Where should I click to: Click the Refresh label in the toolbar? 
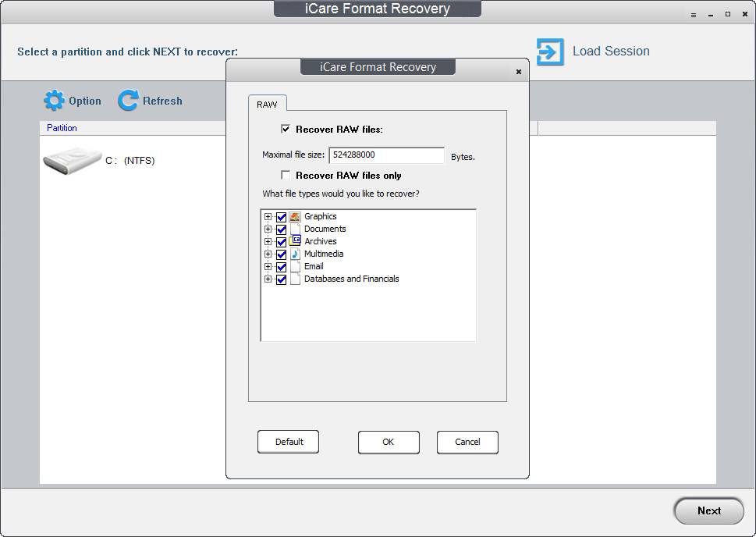click(x=162, y=101)
